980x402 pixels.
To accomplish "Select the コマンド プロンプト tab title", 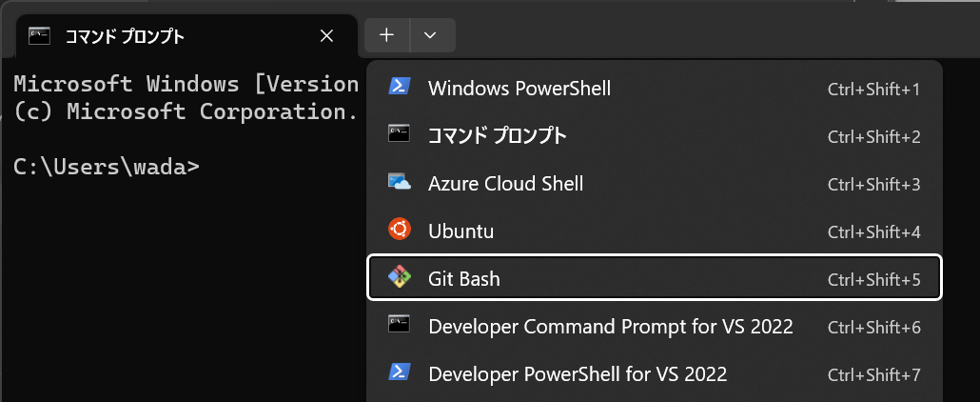I will pos(124,36).
